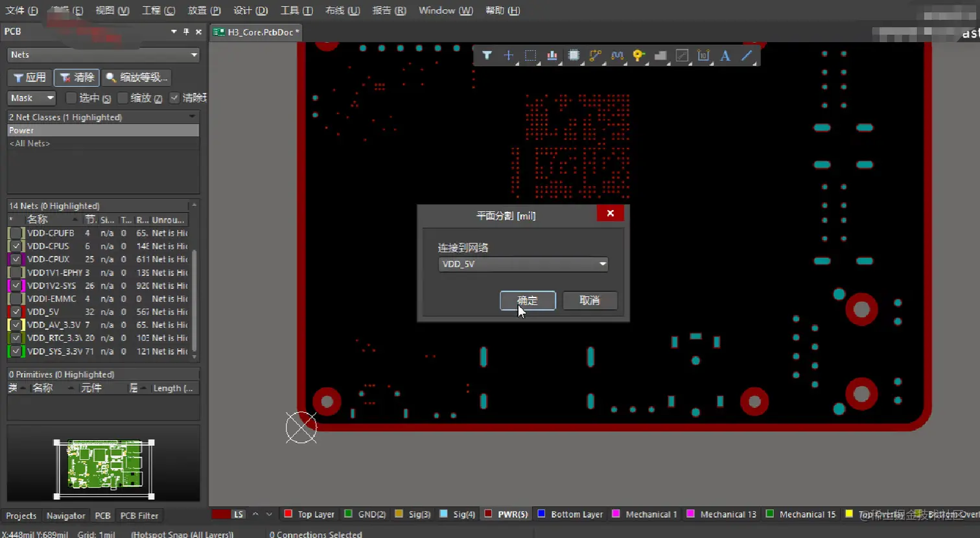Toggle the VDD_5V net checkbox
Screen dimensions: 980x538
[x=16, y=312]
